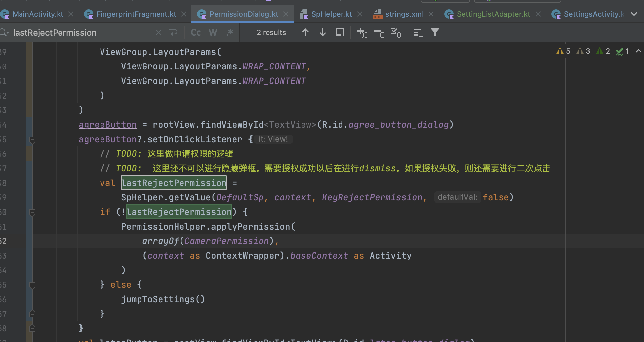Click the green 2 warnings indicator
The width and height of the screenshot is (644, 342).
point(603,51)
